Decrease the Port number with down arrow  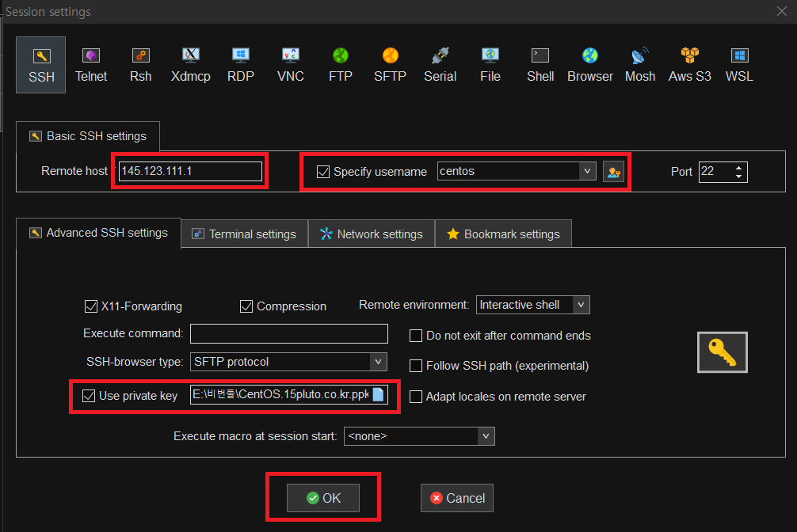tap(738, 177)
